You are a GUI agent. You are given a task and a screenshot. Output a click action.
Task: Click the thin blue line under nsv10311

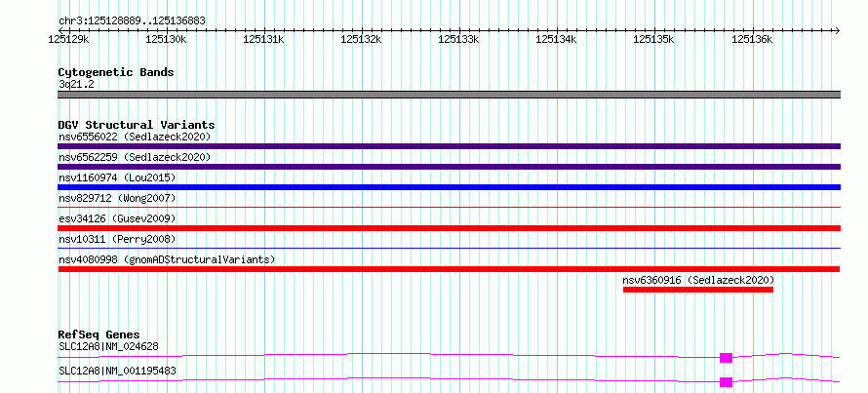pos(449,248)
